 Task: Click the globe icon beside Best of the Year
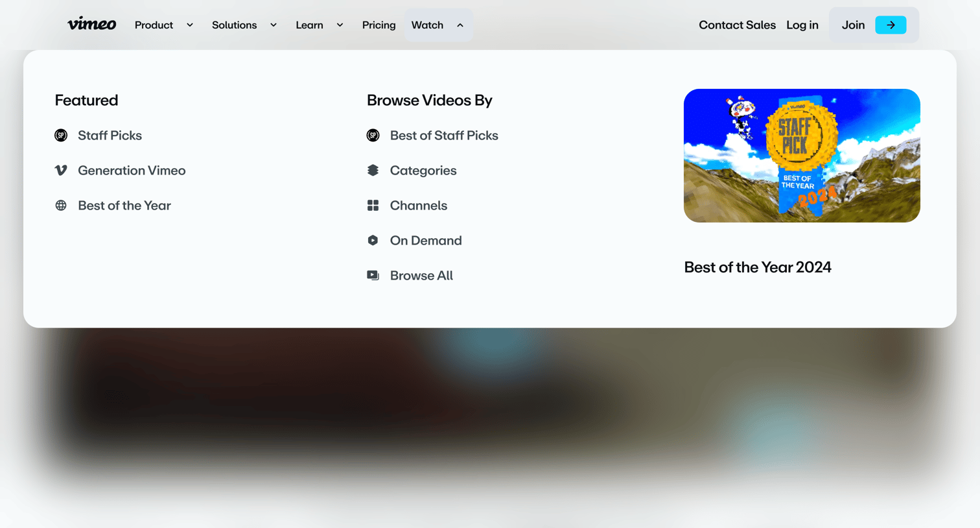61,206
